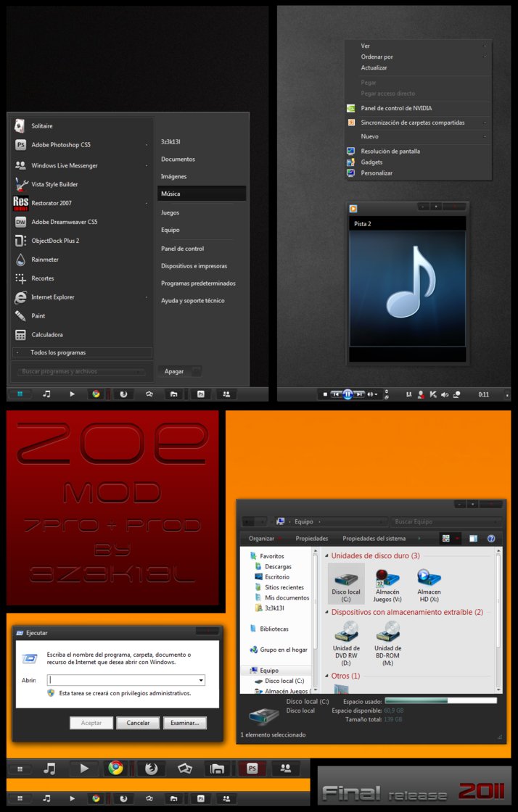Open the Abrir combo box dropdown arrow

click(x=200, y=680)
